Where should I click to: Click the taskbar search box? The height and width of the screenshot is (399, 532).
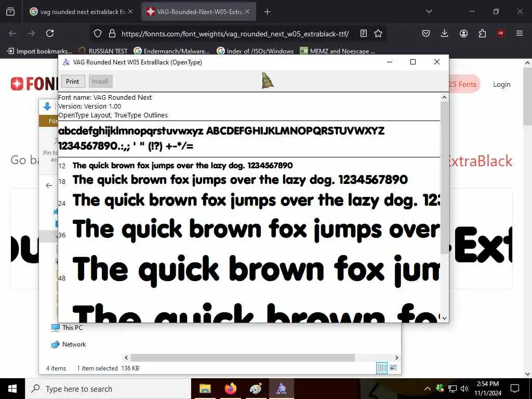coord(108,389)
